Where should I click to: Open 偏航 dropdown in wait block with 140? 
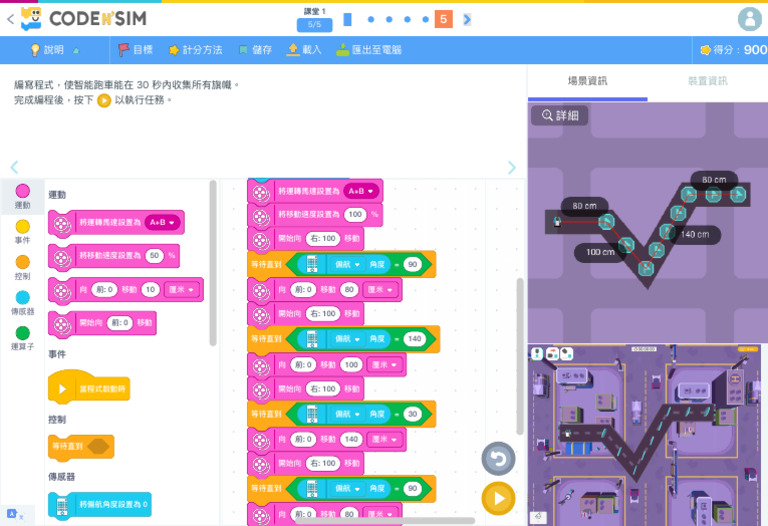(x=347, y=339)
